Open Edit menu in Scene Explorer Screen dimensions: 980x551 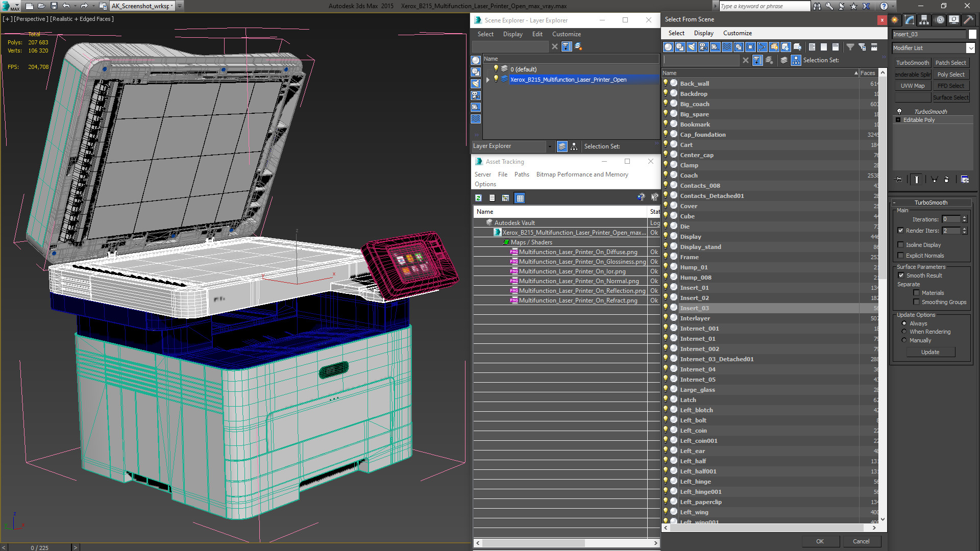(x=537, y=34)
